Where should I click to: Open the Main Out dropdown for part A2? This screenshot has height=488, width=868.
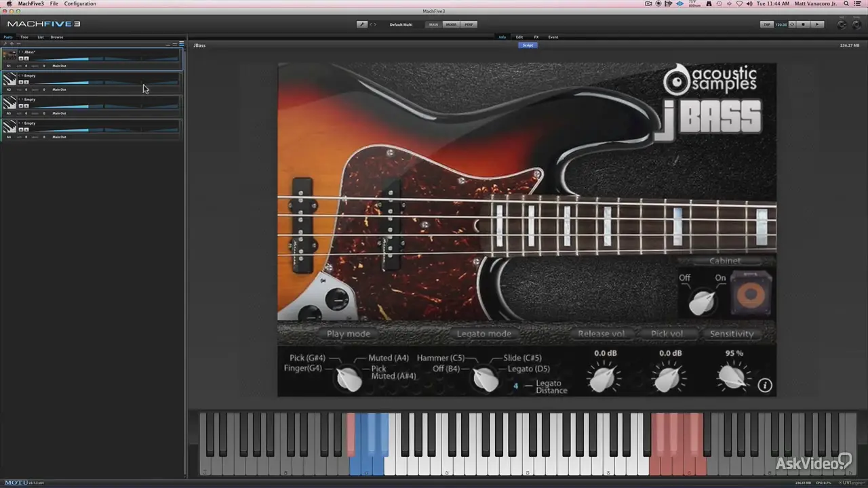[x=60, y=89]
